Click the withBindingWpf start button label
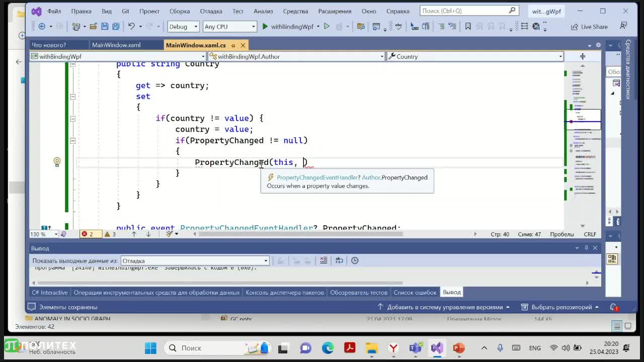644x362 pixels. (x=292, y=27)
